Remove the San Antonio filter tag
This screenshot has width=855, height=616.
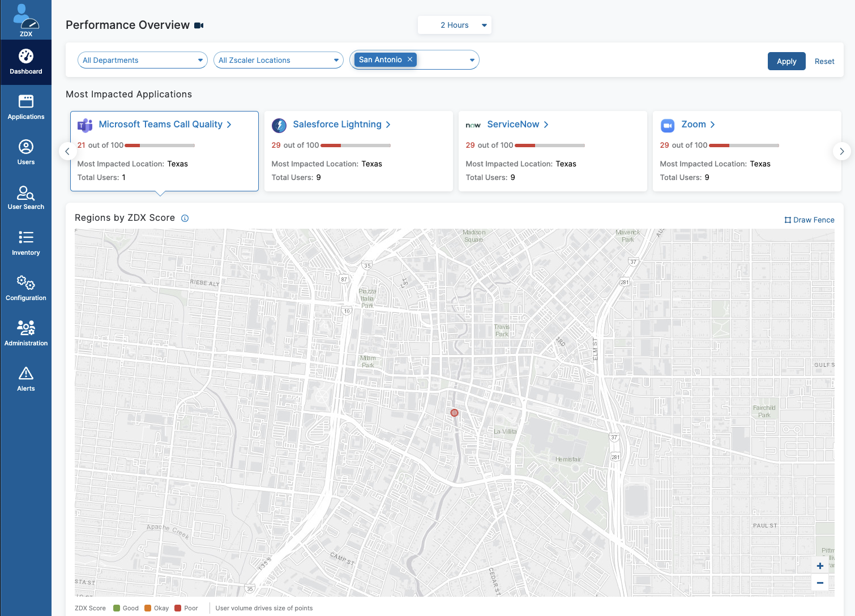point(410,59)
